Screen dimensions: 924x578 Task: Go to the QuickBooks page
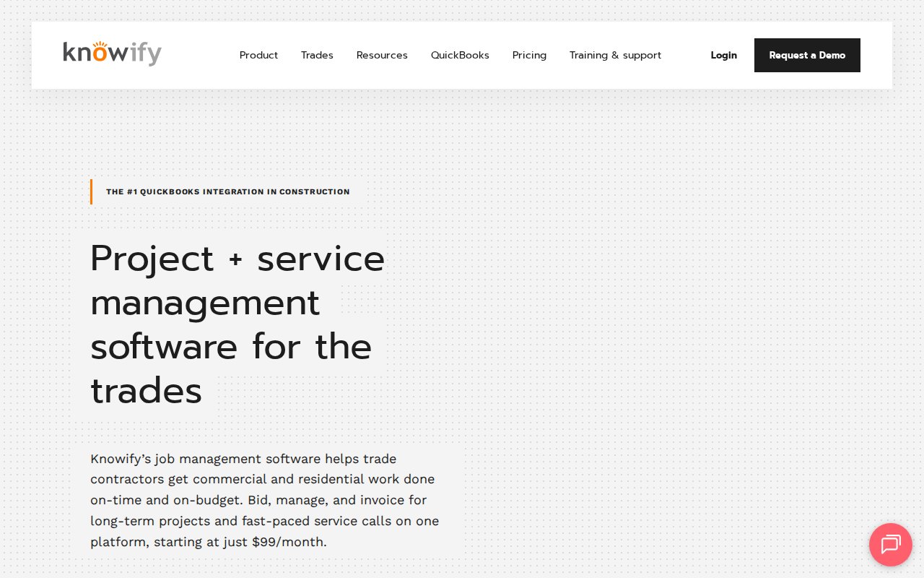[460, 55]
